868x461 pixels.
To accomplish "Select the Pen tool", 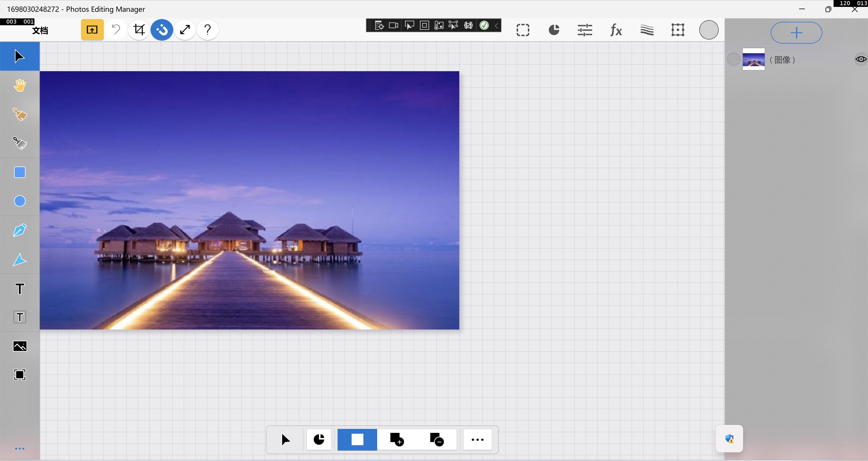I will [20, 230].
